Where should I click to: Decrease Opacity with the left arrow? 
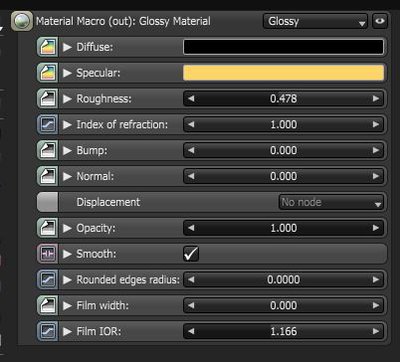191,228
